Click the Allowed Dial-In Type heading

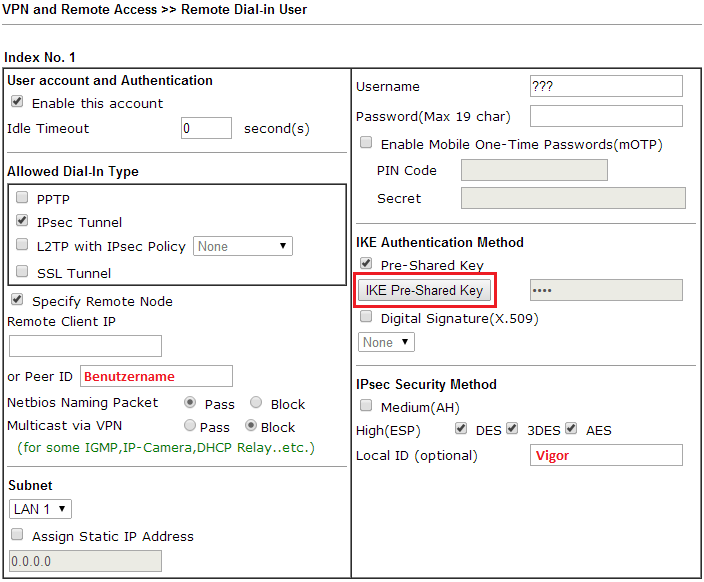pyautogui.click(x=73, y=172)
